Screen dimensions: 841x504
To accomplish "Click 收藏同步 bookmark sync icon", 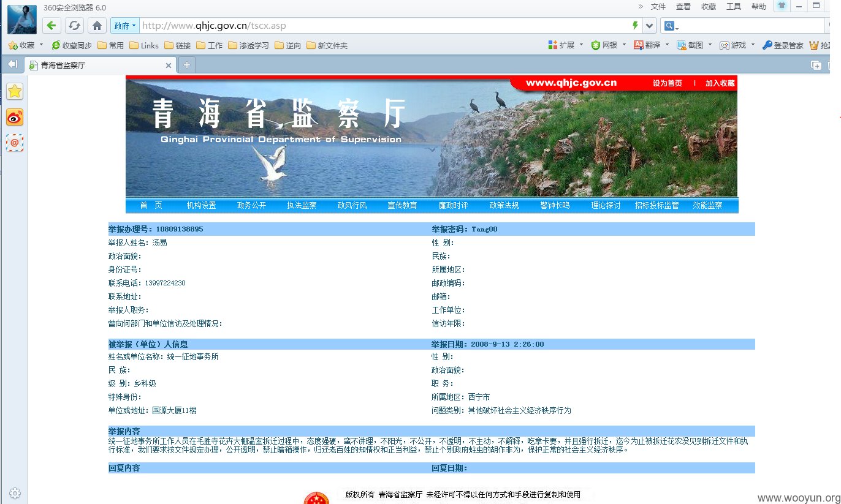I will coord(72,45).
